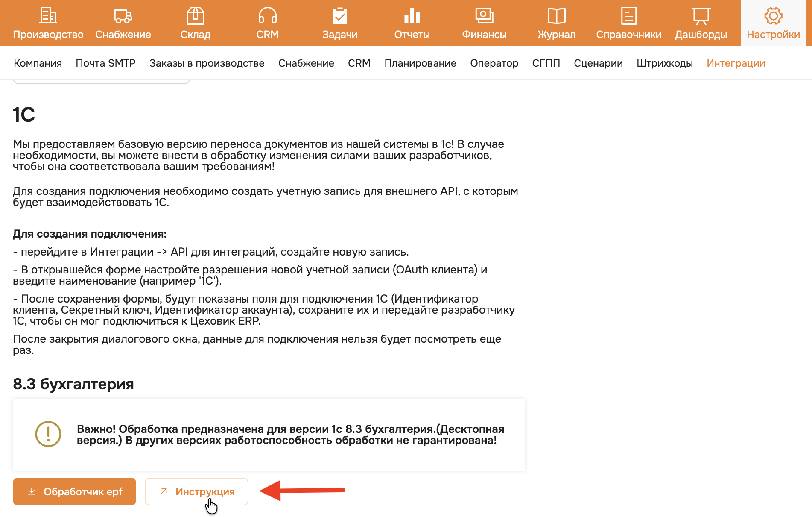Select the CRM settings sub-tab
The height and width of the screenshot is (517, 812).
point(359,63)
